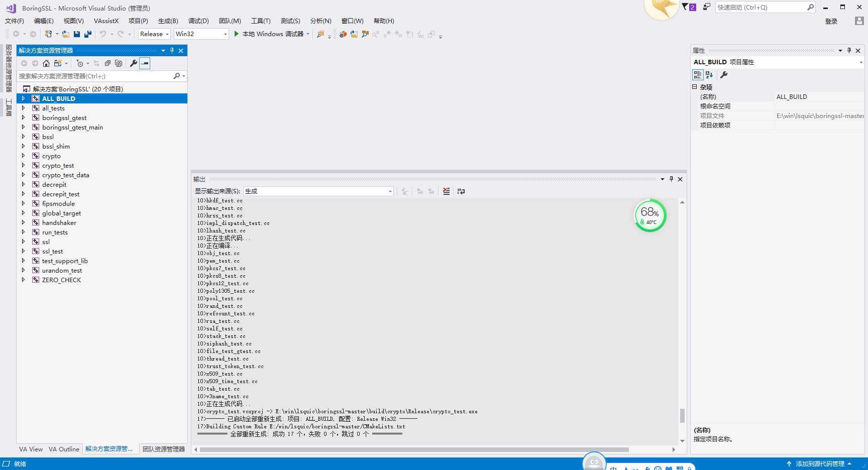
Task: Select the boringssl_gtest_main project
Action: pos(72,127)
